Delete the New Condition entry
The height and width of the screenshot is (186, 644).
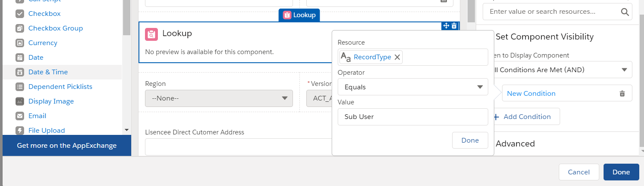pos(622,93)
